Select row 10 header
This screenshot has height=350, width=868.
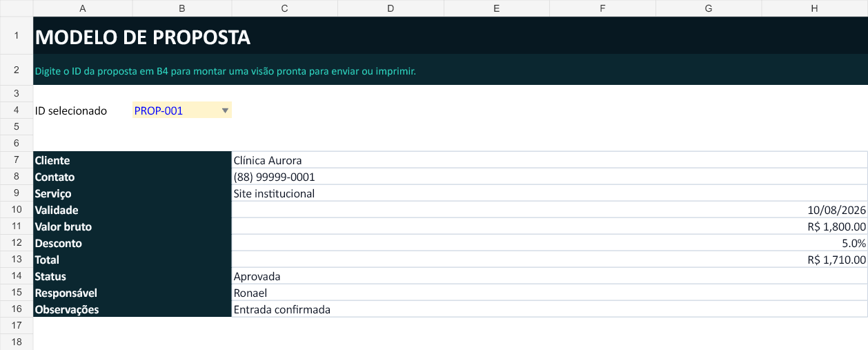click(x=17, y=210)
